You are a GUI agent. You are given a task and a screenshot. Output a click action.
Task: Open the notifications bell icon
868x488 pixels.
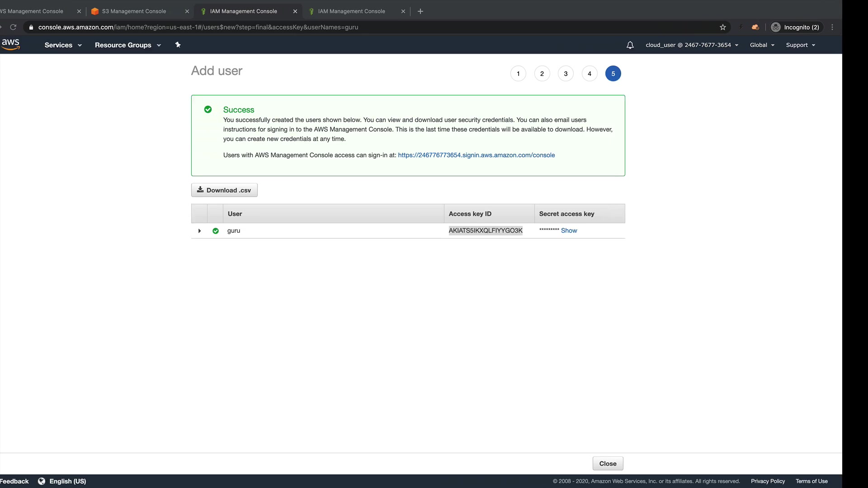pyautogui.click(x=630, y=45)
